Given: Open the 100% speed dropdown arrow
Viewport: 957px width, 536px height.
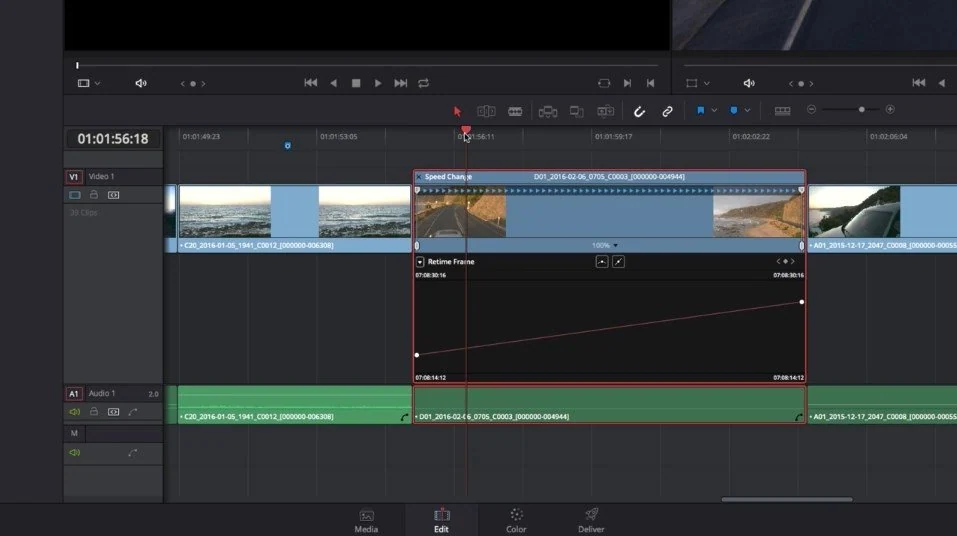Looking at the screenshot, I should point(615,245).
